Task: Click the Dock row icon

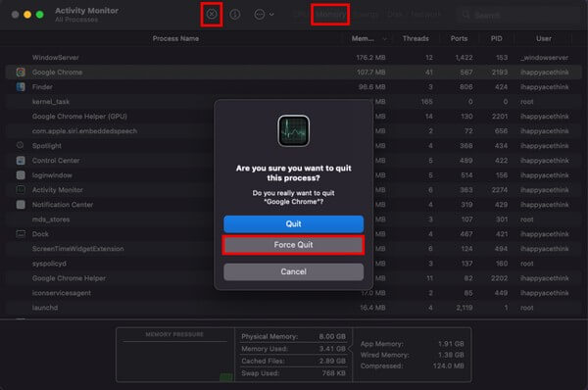Action: click(21, 233)
